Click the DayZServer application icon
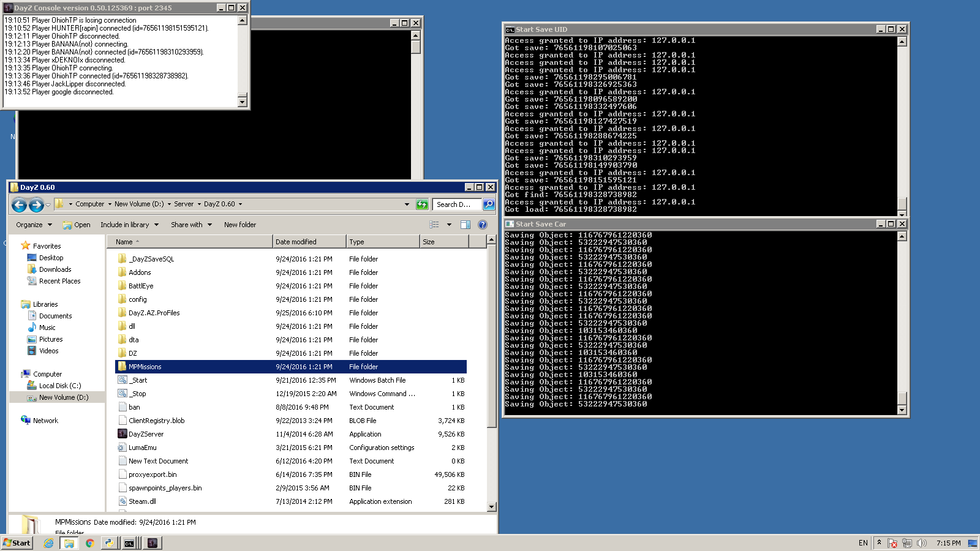980x551 pixels. point(123,434)
